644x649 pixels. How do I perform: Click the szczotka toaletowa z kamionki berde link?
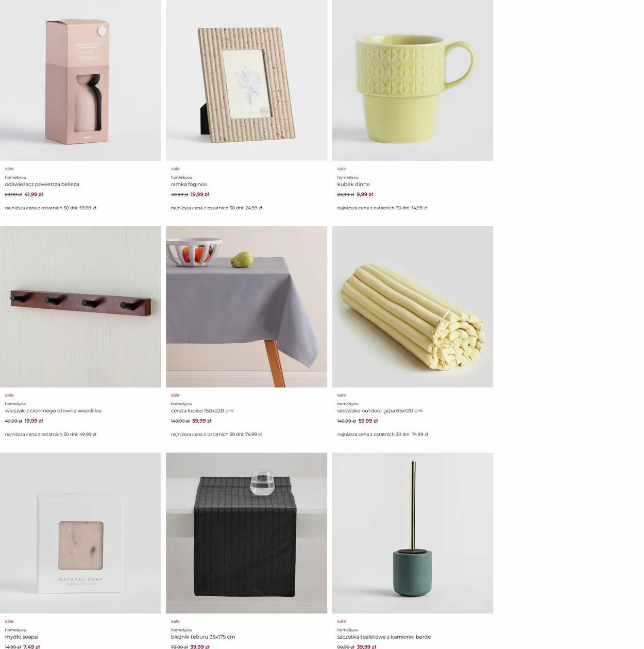[x=384, y=637]
